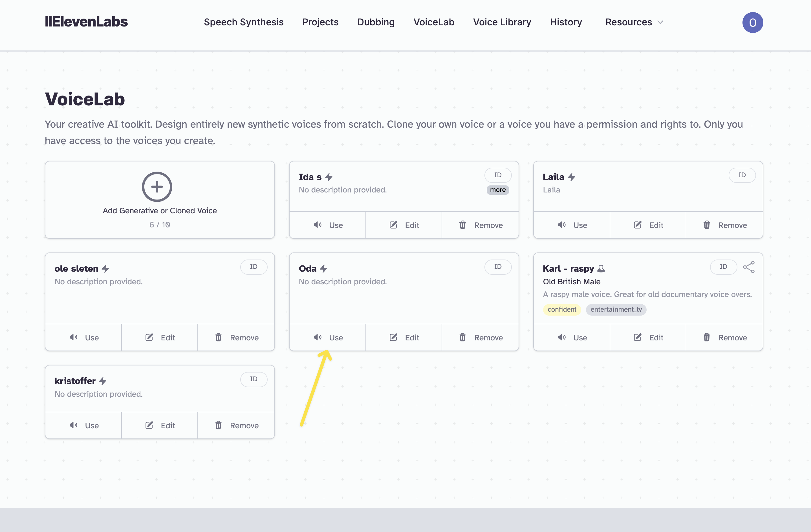The height and width of the screenshot is (532, 811).
Task: Click speaker icon to use Ida s voice
Action: point(318,225)
